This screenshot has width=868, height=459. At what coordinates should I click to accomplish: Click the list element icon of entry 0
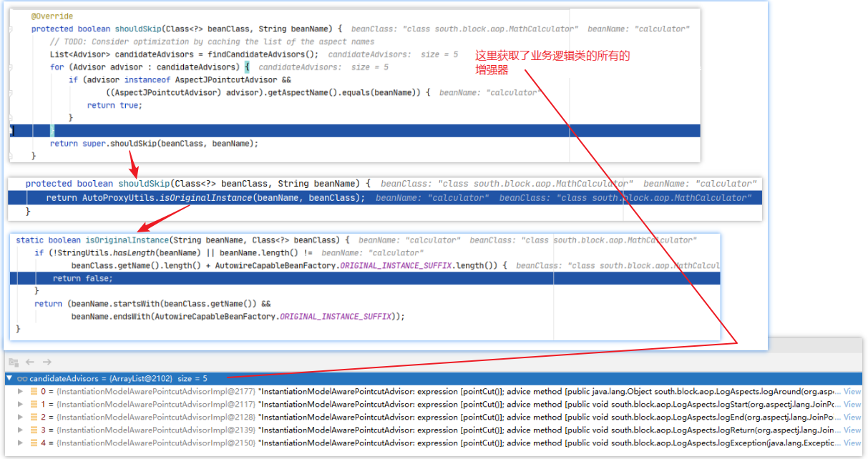34,391
